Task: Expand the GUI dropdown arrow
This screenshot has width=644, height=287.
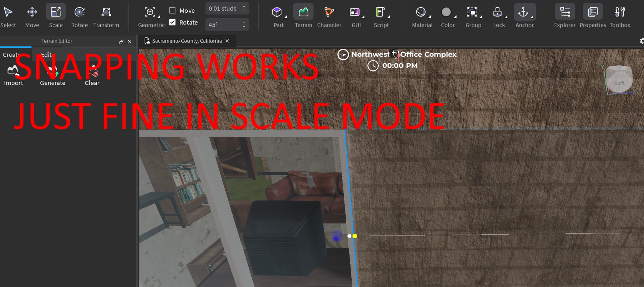Action: point(363,17)
